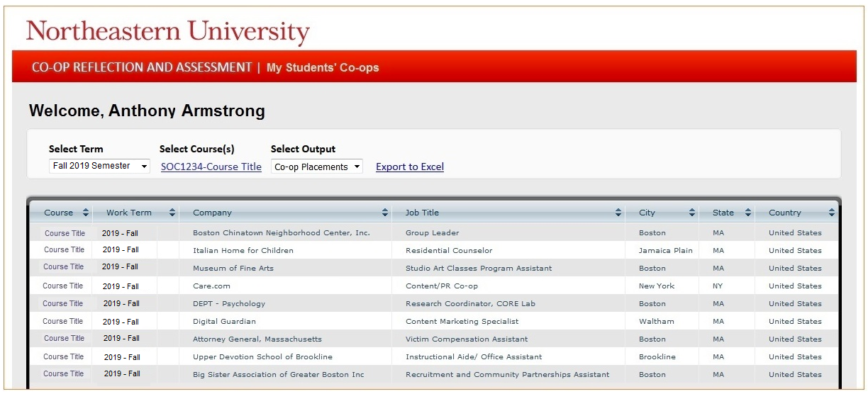Sort by Job Title column arrows
This screenshot has height=394, width=868.
point(618,213)
